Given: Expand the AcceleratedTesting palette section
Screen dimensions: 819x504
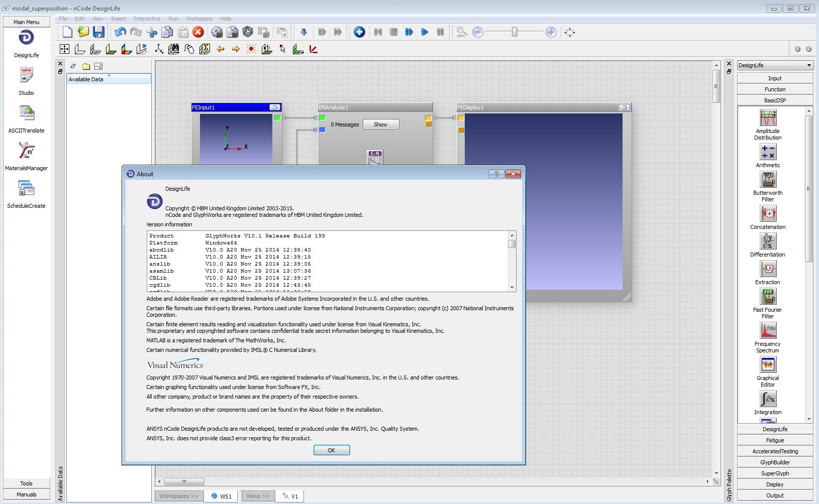Looking at the screenshot, I should [775, 451].
